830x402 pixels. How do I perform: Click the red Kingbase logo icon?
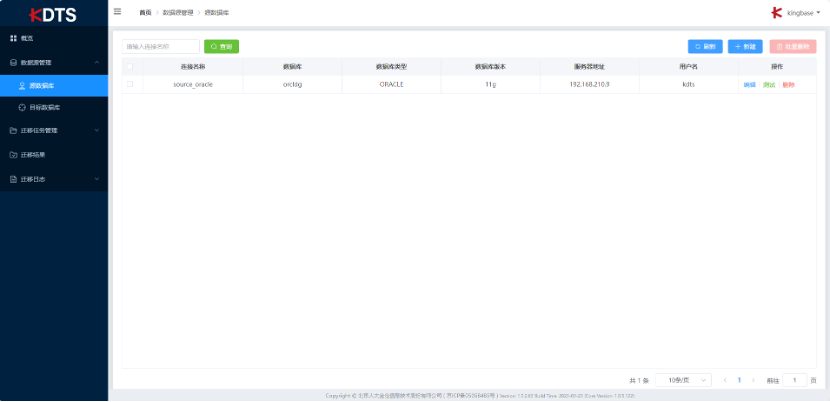coord(777,13)
